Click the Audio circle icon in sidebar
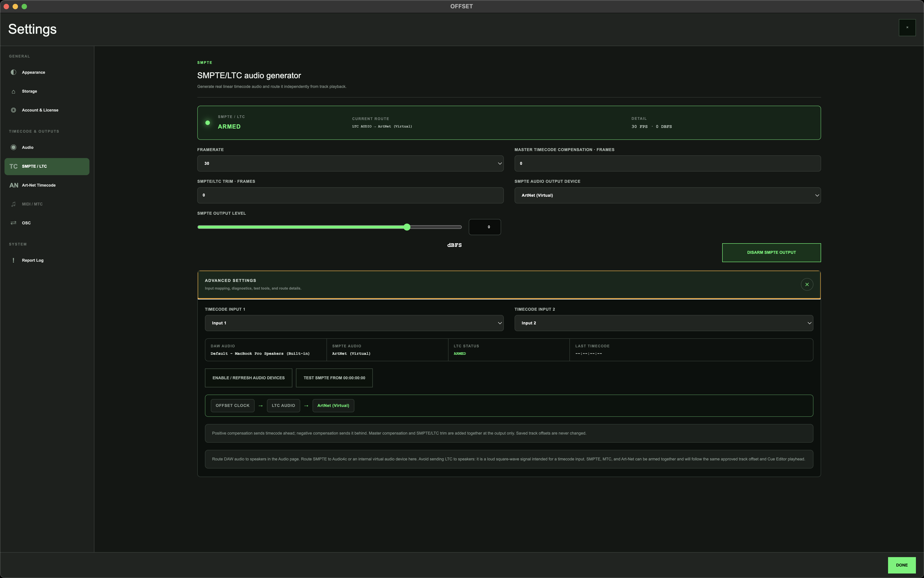Screen dimensions: 924x578 click(13, 147)
